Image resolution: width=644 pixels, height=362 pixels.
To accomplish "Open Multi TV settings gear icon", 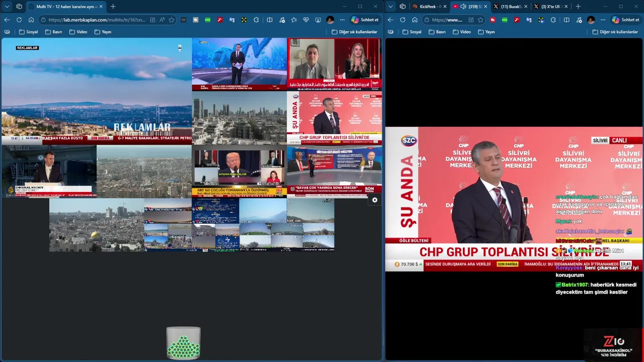I will click(x=374, y=200).
